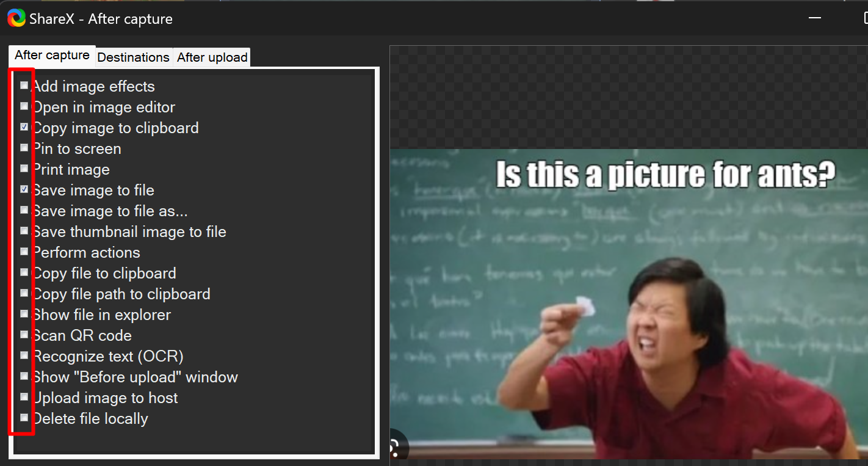The width and height of the screenshot is (868, 466).
Task: Enable "Perform actions"
Action: point(24,251)
